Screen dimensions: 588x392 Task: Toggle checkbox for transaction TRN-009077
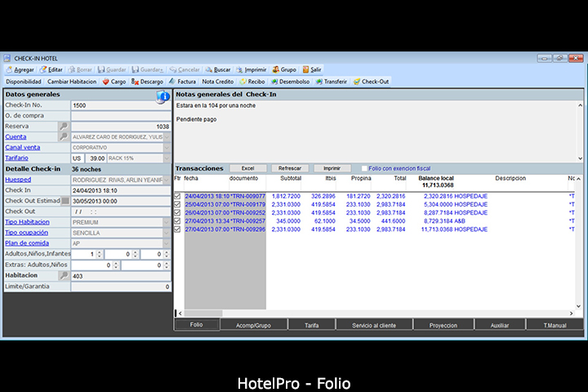coord(178,197)
